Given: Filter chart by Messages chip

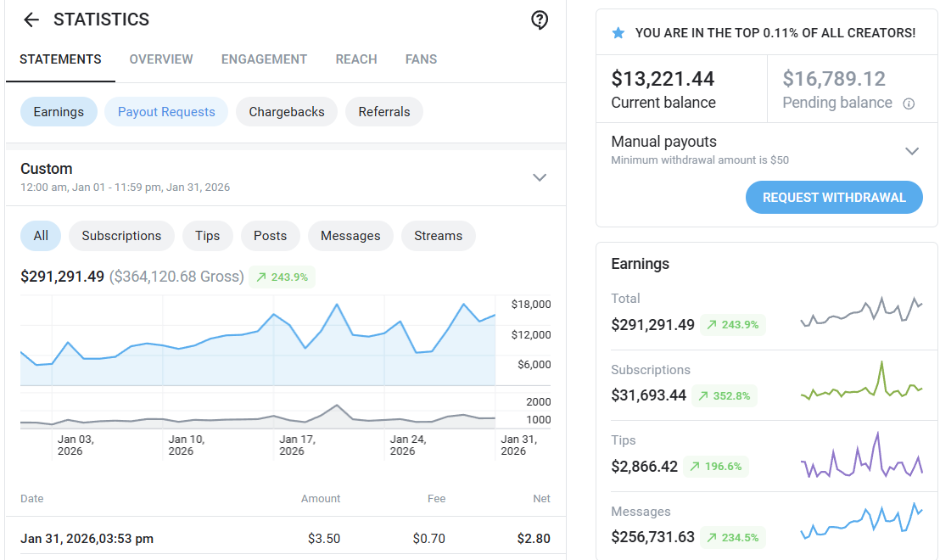Looking at the screenshot, I should pyautogui.click(x=350, y=236).
